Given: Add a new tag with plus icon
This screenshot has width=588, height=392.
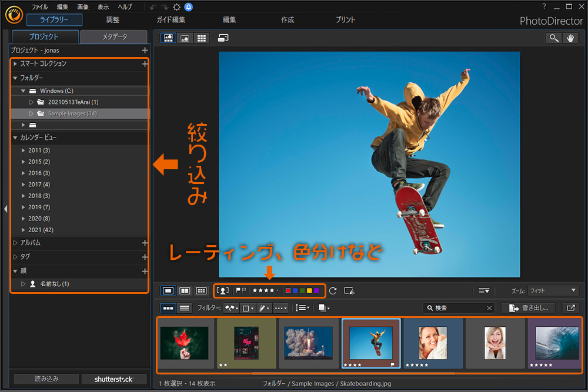Looking at the screenshot, I should click(x=145, y=257).
